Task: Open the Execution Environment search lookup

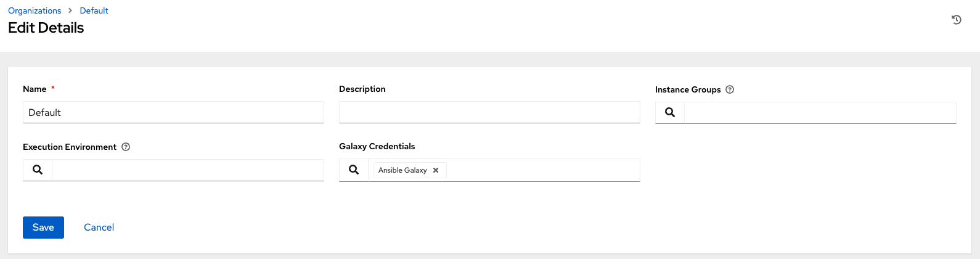Action: coord(38,170)
